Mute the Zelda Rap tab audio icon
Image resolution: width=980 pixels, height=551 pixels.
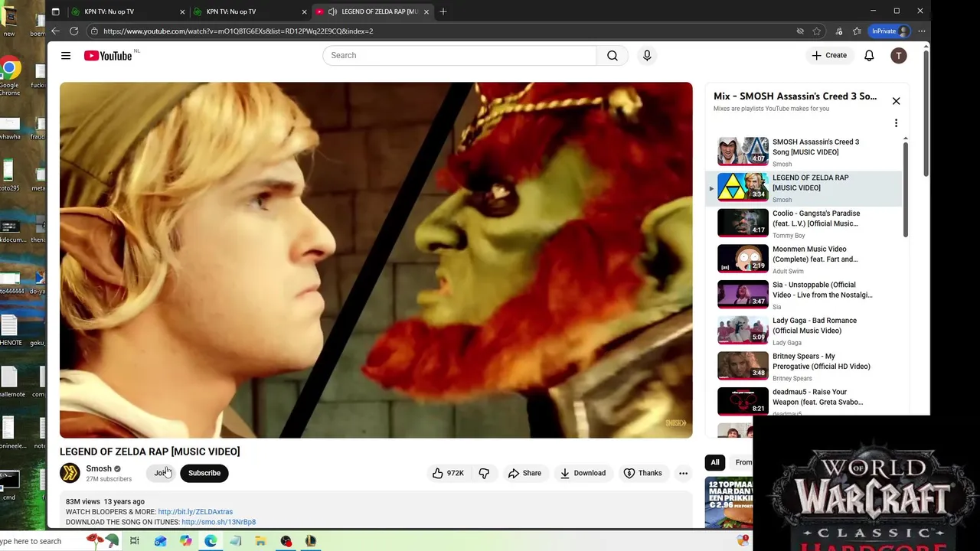tap(332, 11)
